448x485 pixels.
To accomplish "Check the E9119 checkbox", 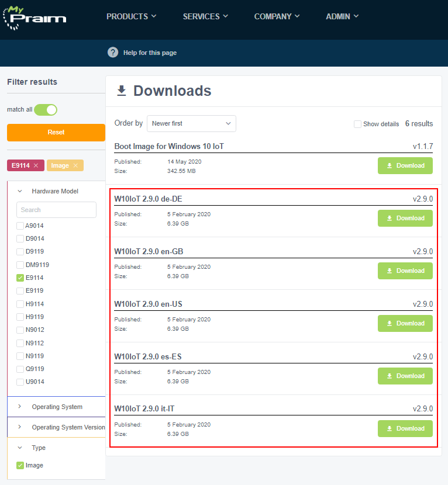I will click(20, 291).
